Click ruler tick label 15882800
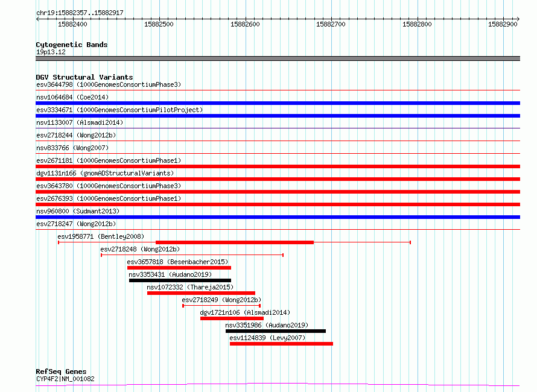 417,24
